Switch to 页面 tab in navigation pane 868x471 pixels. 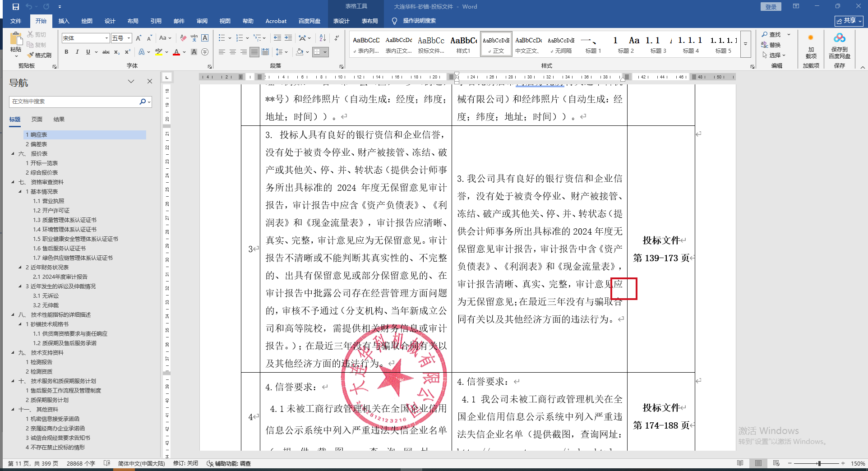point(37,119)
